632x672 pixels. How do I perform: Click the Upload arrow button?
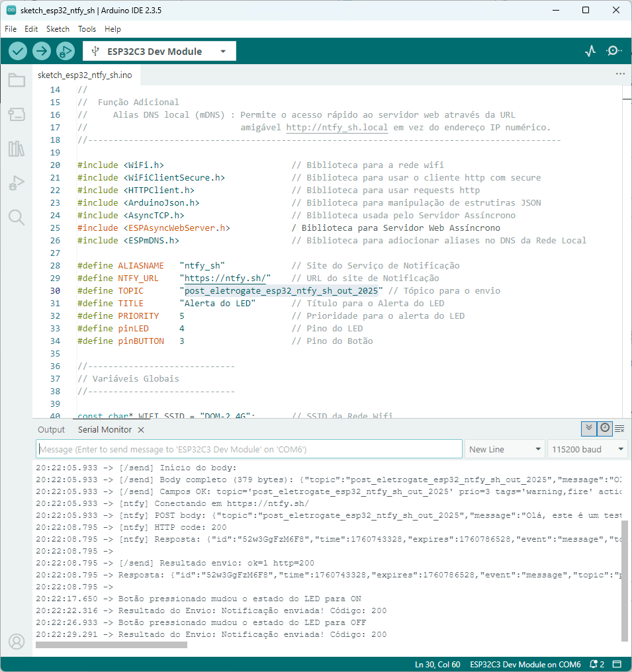(42, 51)
